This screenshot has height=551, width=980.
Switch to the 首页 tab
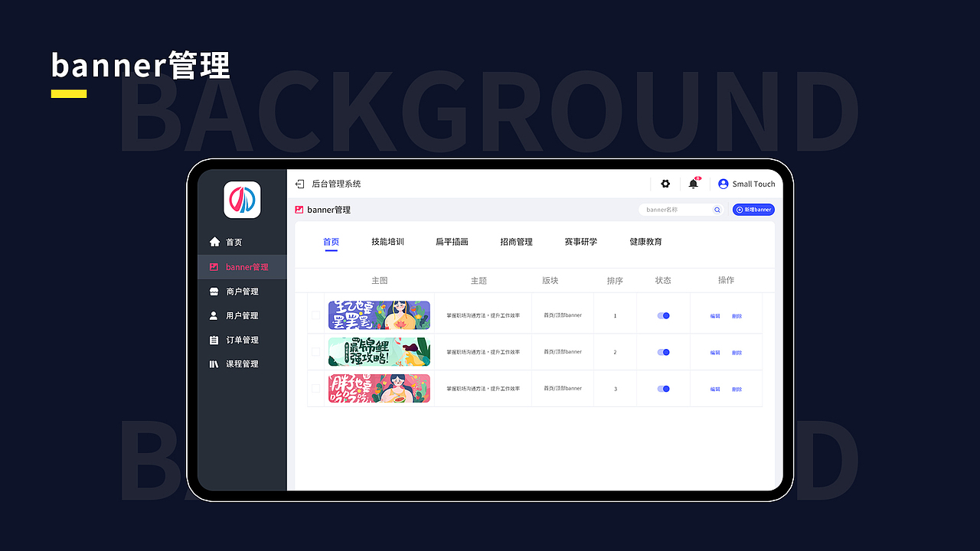click(331, 242)
